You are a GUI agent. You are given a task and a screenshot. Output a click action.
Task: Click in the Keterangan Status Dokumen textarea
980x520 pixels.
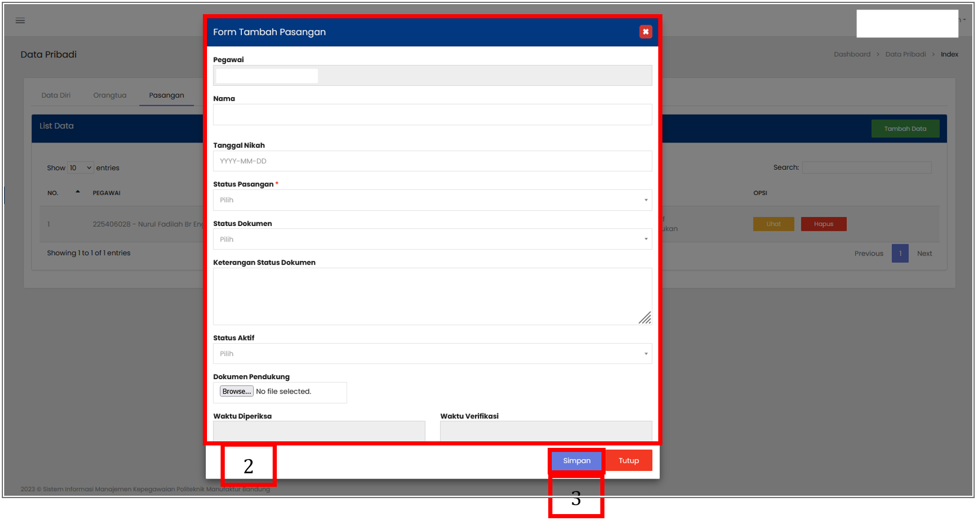432,296
